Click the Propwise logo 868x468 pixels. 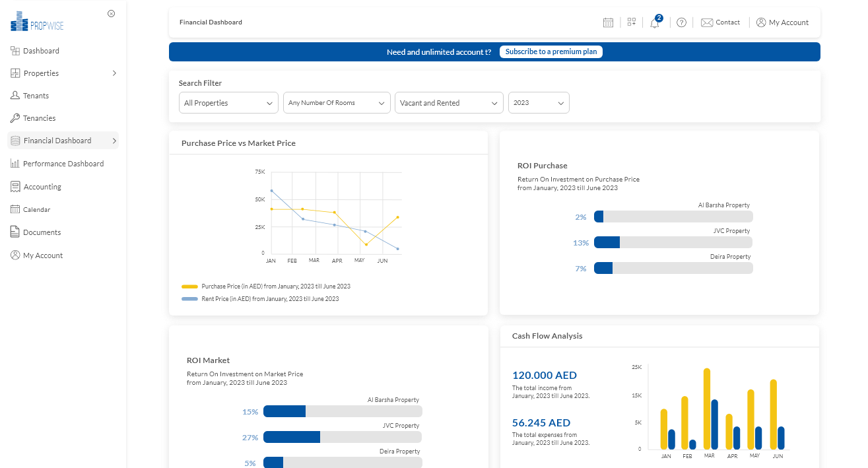tap(36, 20)
